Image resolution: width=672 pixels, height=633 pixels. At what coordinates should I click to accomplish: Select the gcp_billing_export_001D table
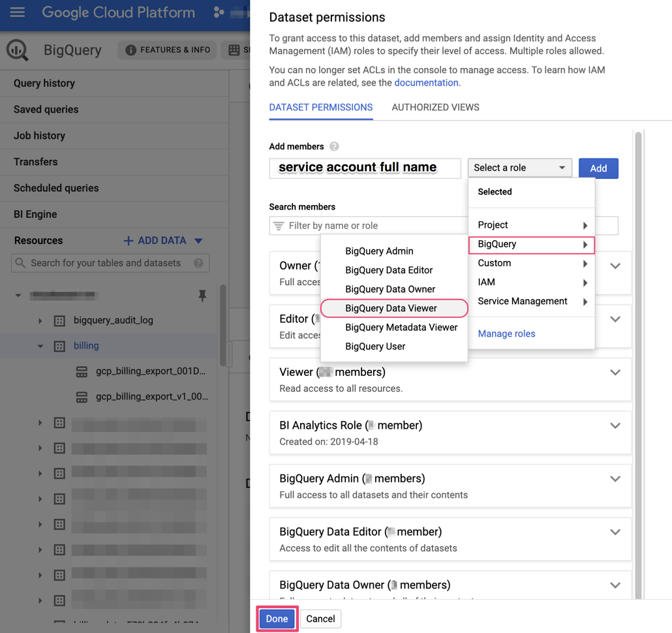pyautogui.click(x=151, y=371)
